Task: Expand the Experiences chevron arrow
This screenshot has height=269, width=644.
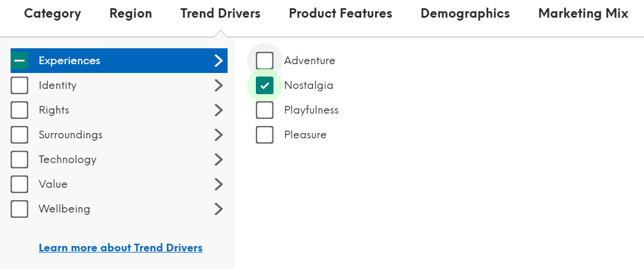Action: click(219, 61)
